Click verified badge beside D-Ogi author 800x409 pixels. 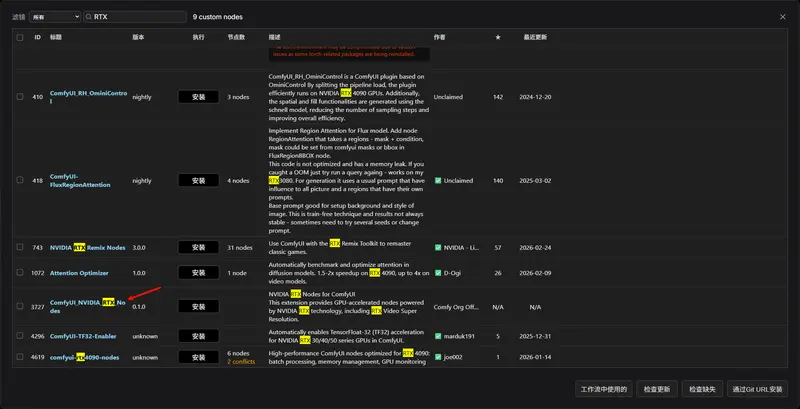click(438, 272)
